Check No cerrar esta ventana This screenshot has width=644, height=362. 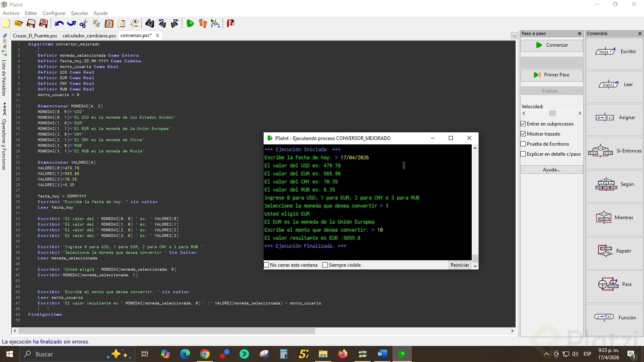[266, 265]
